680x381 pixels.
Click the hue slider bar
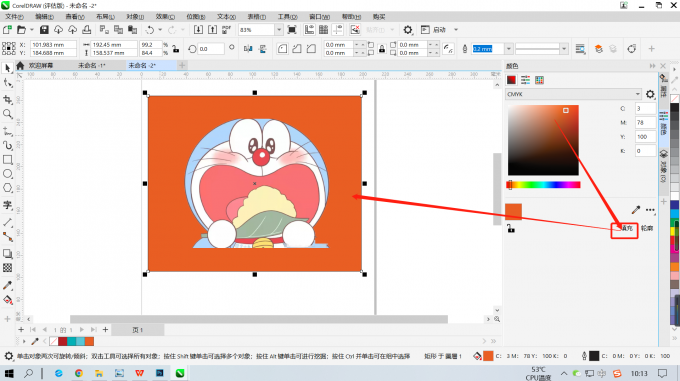543,185
